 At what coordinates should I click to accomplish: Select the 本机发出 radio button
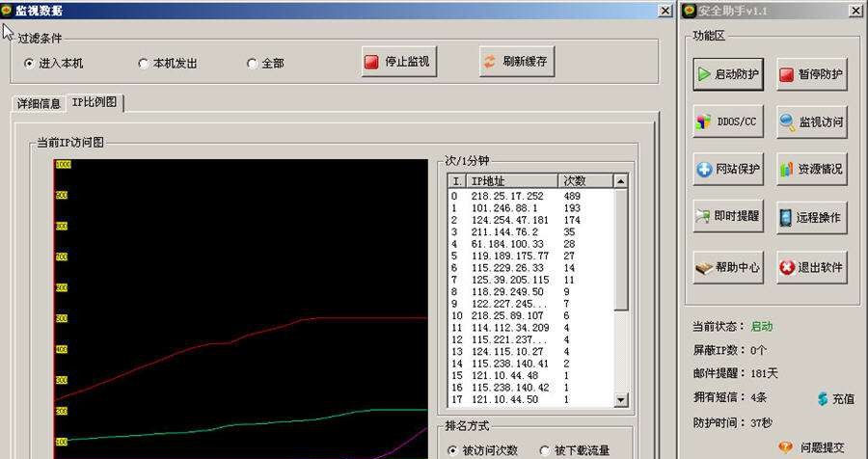[168, 64]
